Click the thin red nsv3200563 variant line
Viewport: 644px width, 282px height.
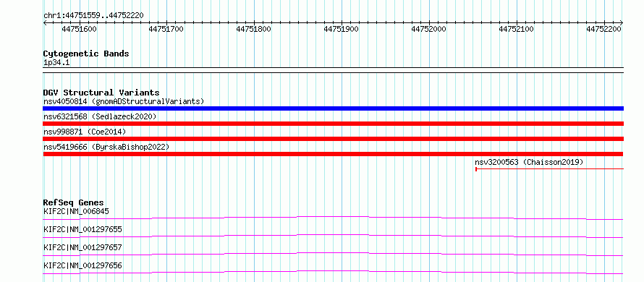click(549, 168)
